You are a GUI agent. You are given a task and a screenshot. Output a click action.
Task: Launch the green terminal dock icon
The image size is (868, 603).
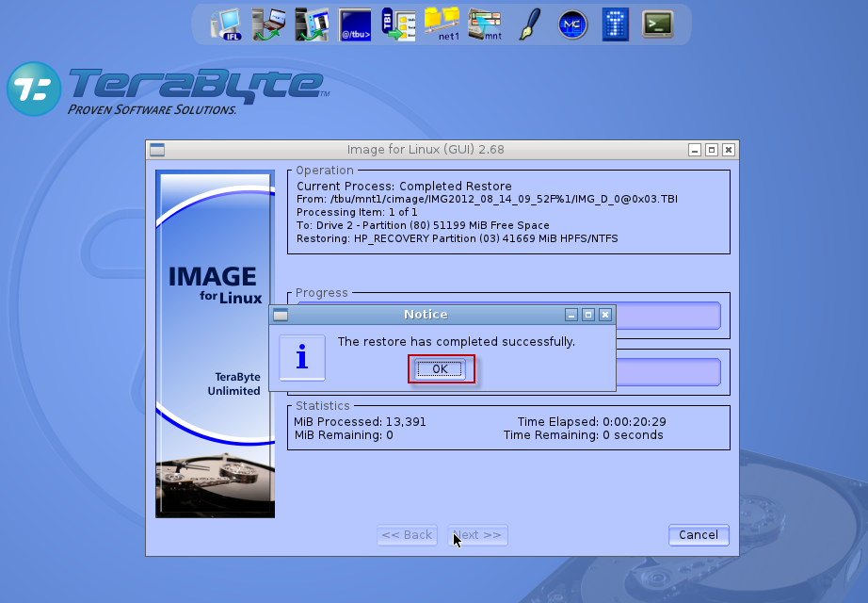658,24
